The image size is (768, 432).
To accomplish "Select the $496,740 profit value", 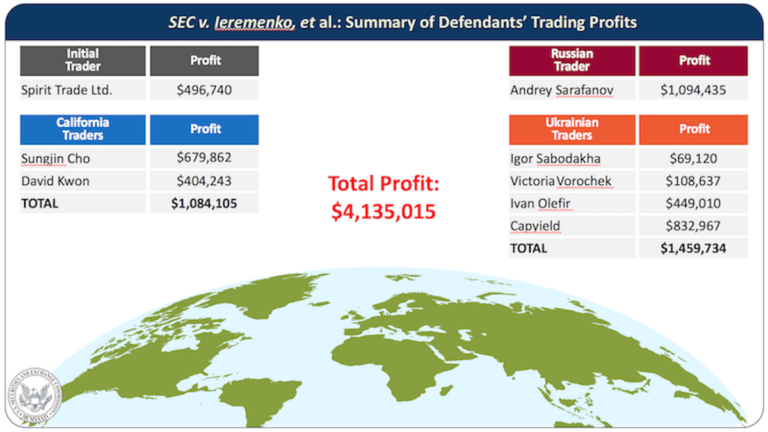I will click(205, 90).
